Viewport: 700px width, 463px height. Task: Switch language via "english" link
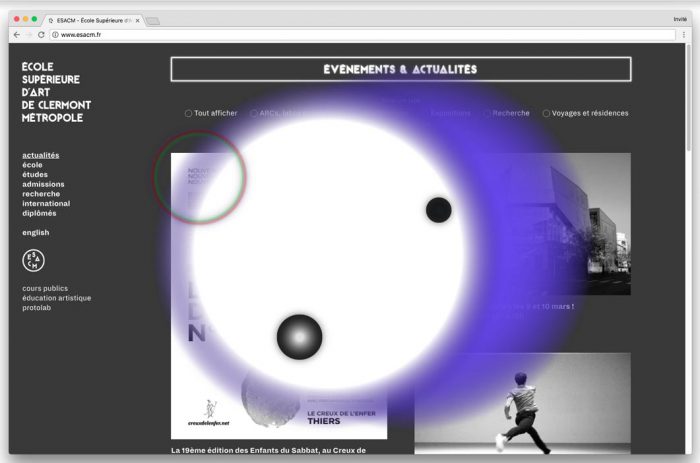pos(36,232)
